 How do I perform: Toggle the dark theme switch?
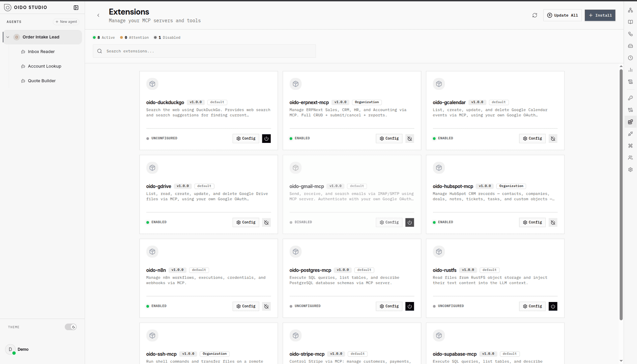71,327
